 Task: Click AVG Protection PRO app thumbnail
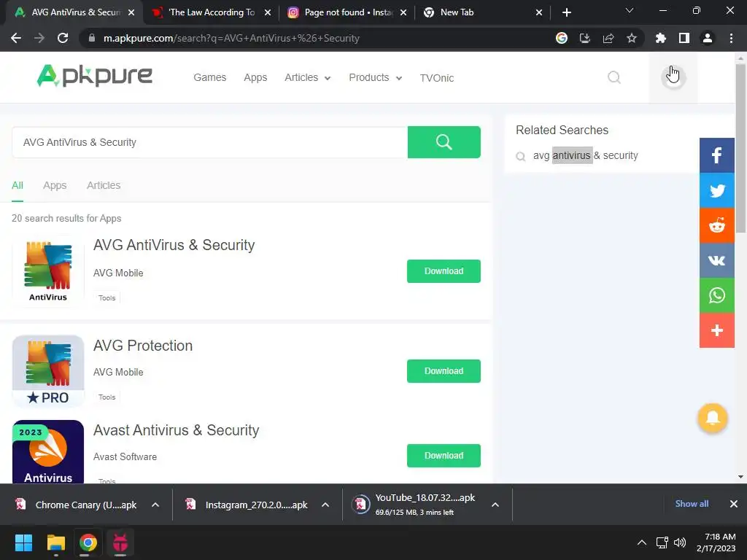tap(48, 371)
